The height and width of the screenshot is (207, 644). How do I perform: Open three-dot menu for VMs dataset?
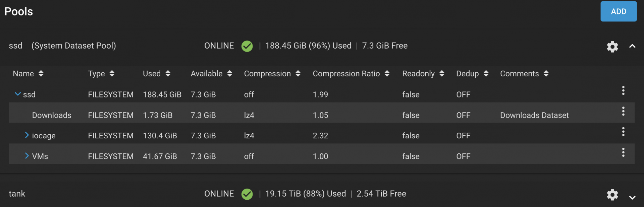(x=623, y=152)
